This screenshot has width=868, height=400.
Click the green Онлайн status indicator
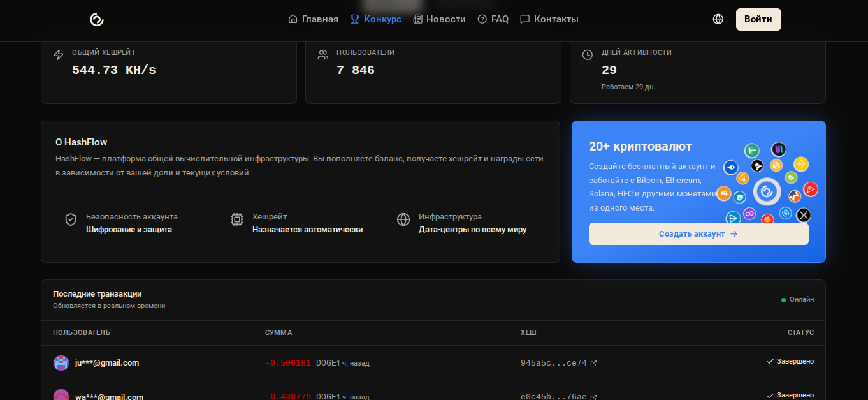coord(798,300)
